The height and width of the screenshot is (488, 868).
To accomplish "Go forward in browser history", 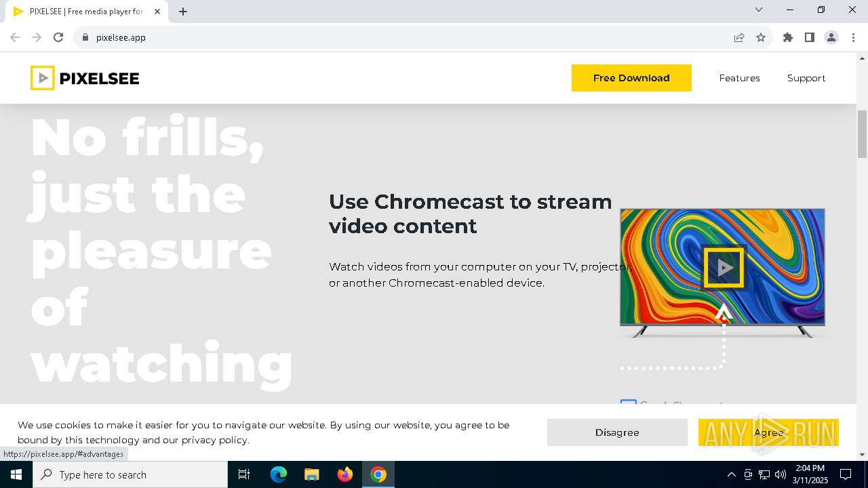I will pyautogui.click(x=37, y=37).
